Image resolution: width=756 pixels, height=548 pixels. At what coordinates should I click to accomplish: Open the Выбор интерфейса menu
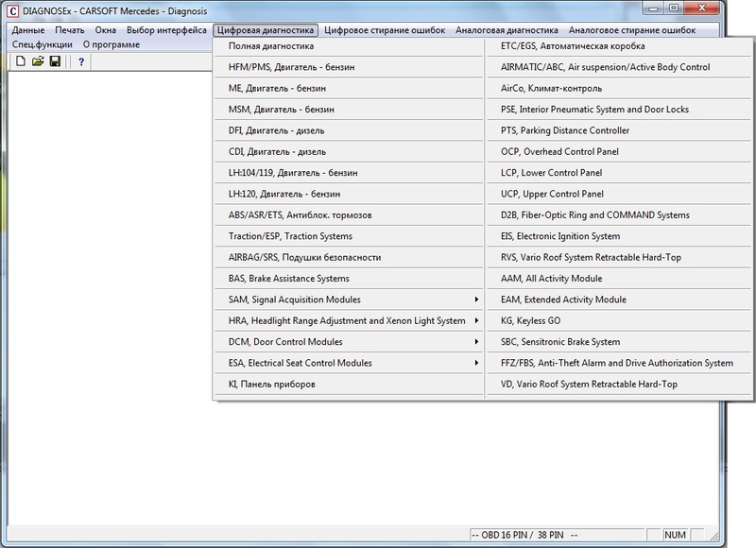tap(166, 30)
